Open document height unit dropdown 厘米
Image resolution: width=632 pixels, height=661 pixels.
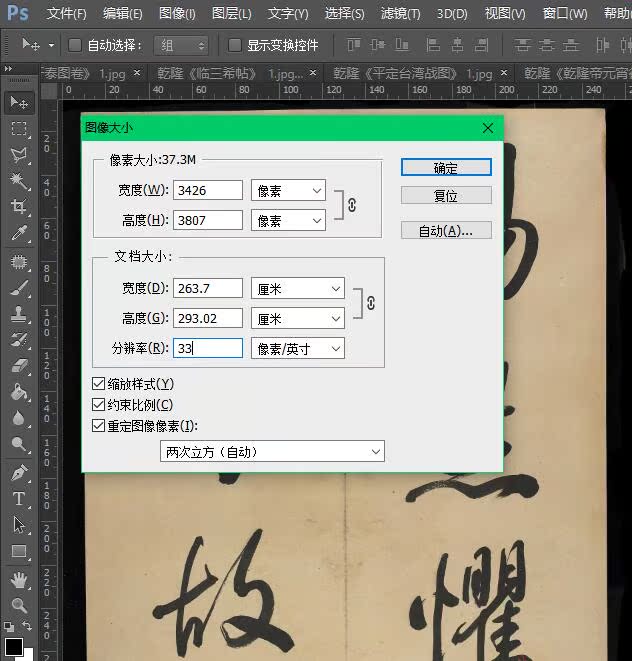(298, 318)
